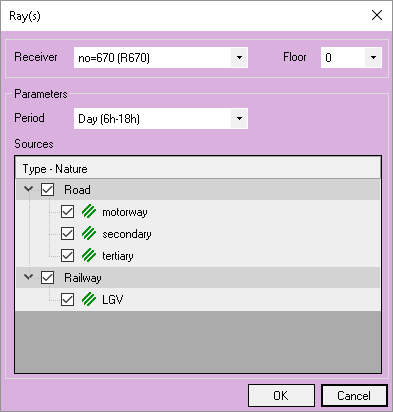393x412 pixels.
Task: Select the Railway row label
Action: pyautogui.click(x=83, y=278)
